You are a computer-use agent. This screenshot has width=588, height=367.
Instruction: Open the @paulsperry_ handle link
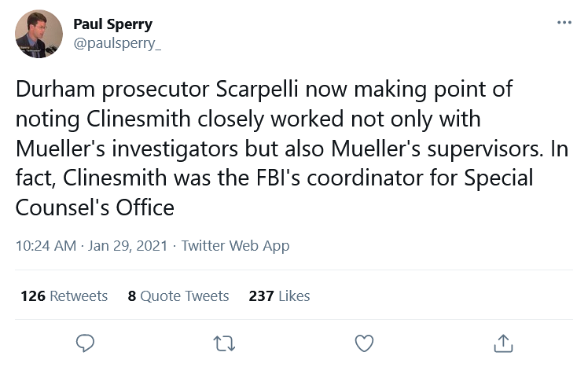(116, 43)
